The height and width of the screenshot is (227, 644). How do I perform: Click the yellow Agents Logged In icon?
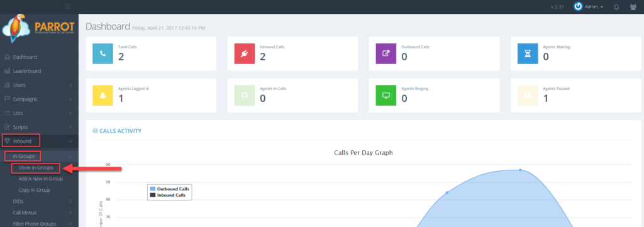[x=103, y=95]
